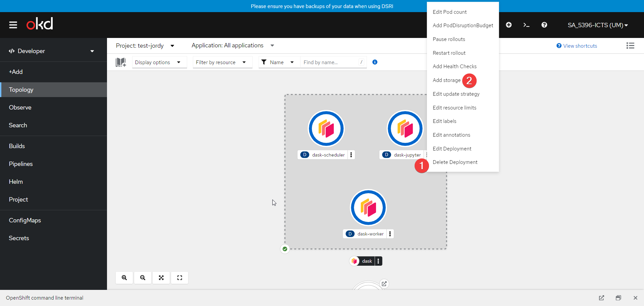
Task: Fit the topology to screen
Action: click(x=161, y=278)
